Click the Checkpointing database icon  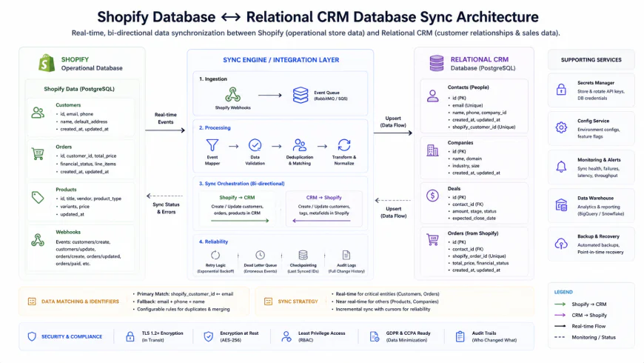tap(303, 256)
